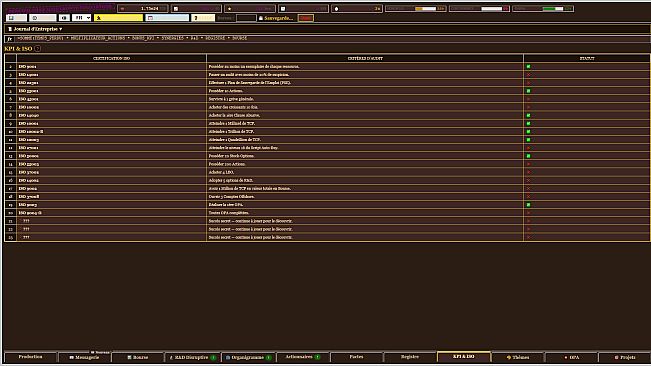Click the first '???' secret row in row 21

tap(111, 221)
